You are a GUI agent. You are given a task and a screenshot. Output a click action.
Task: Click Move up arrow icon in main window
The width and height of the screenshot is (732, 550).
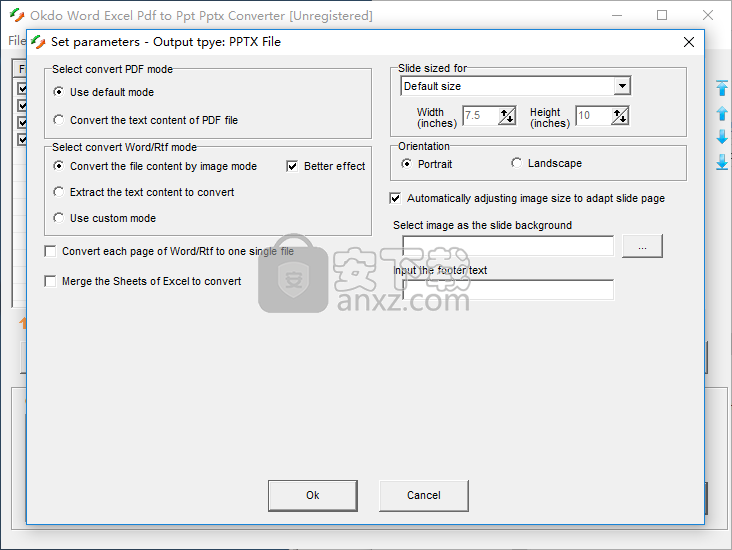pos(722,113)
